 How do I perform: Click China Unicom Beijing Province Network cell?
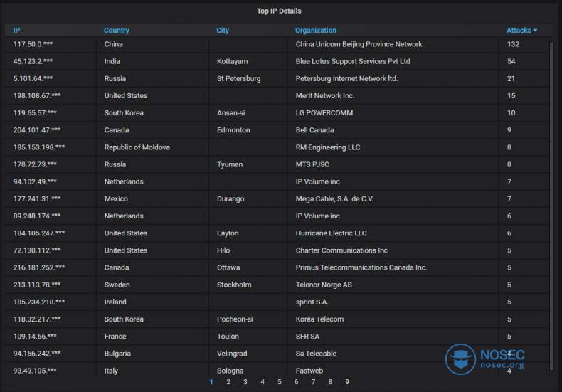(359, 44)
